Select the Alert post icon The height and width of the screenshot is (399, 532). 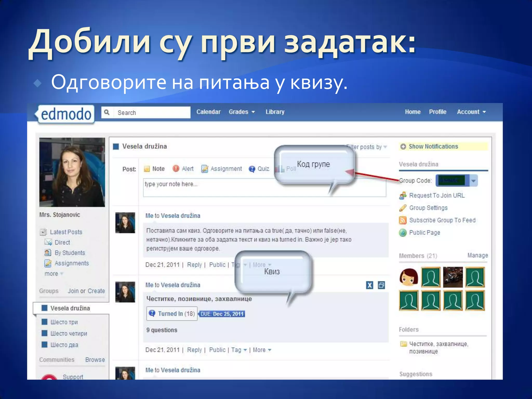pos(176,169)
